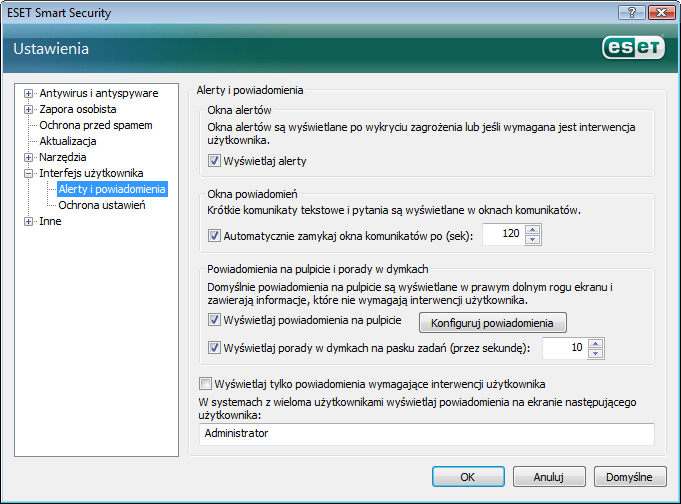Screen dimensions: 681x504
Task: Select Zapora osobista in tree
Action: point(78,109)
